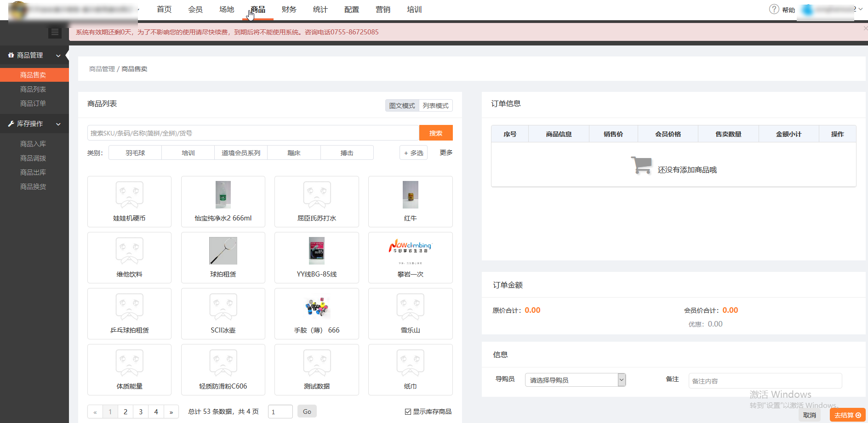Focus the 备注内容 input field
Screen dimensions: 868x423
pos(765,381)
